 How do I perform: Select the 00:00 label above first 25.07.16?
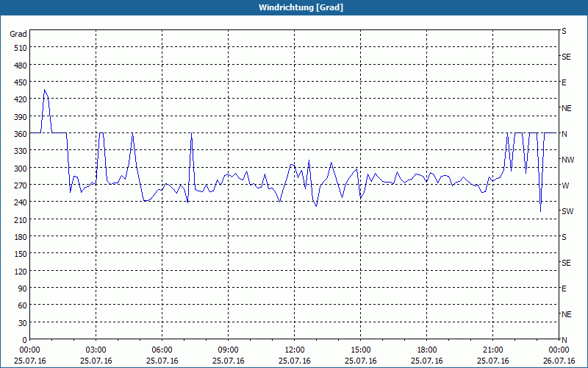point(29,350)
